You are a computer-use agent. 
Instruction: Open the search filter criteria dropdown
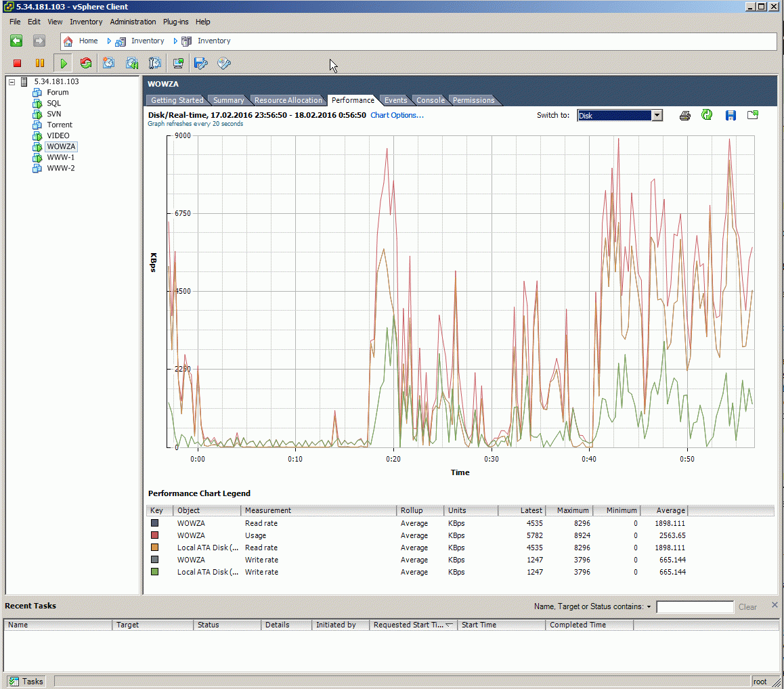click(x=649, y=606)
